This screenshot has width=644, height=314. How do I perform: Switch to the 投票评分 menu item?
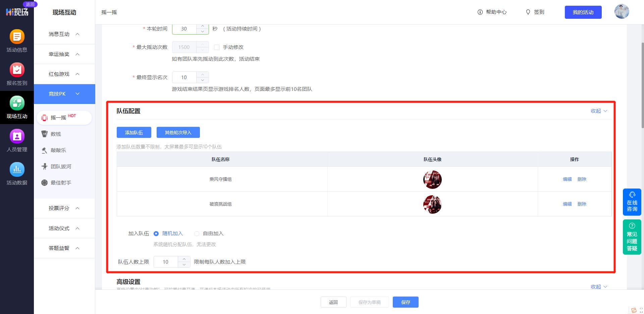click(x=59, y=208)
